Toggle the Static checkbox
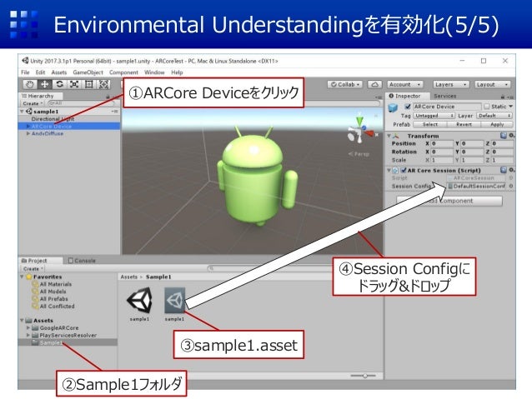532x399 pixels. click(x=487, y=107)
